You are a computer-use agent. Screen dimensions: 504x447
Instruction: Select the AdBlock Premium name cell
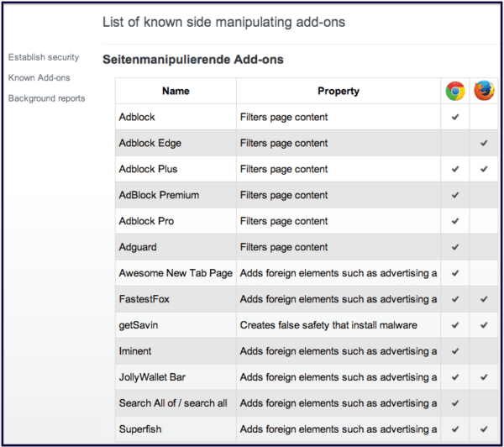pos(176,195)
